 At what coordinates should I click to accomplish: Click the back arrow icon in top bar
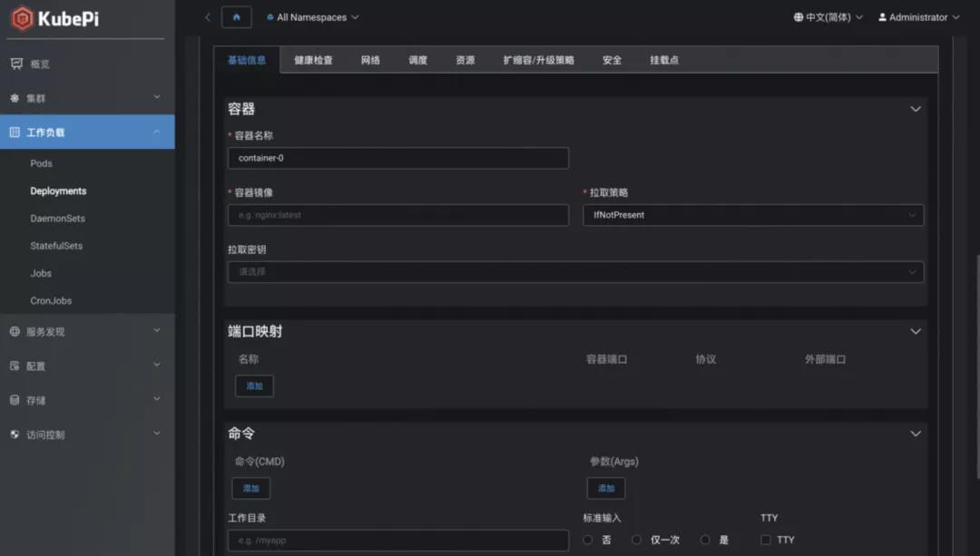(208, 17)
